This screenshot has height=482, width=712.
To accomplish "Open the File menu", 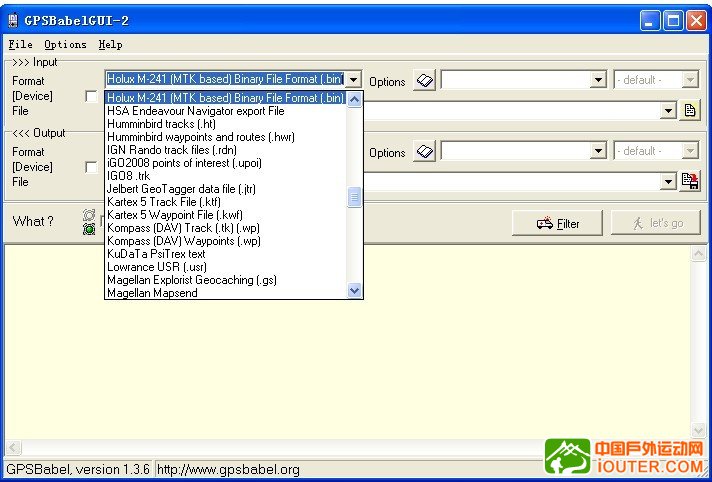I will pyautogui.click(x=20, y=44).
